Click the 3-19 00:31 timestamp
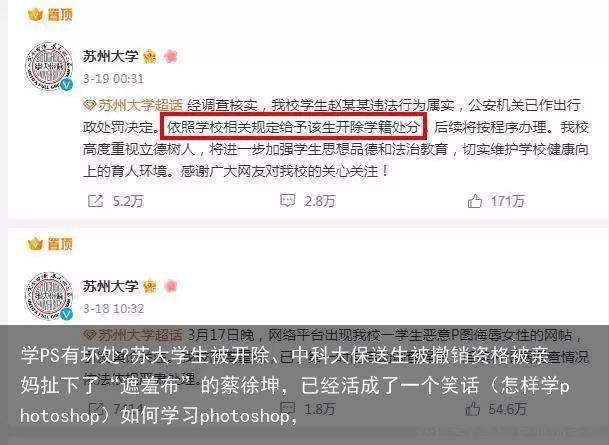This screenshot has height=445, width=609. pos(113,79)
